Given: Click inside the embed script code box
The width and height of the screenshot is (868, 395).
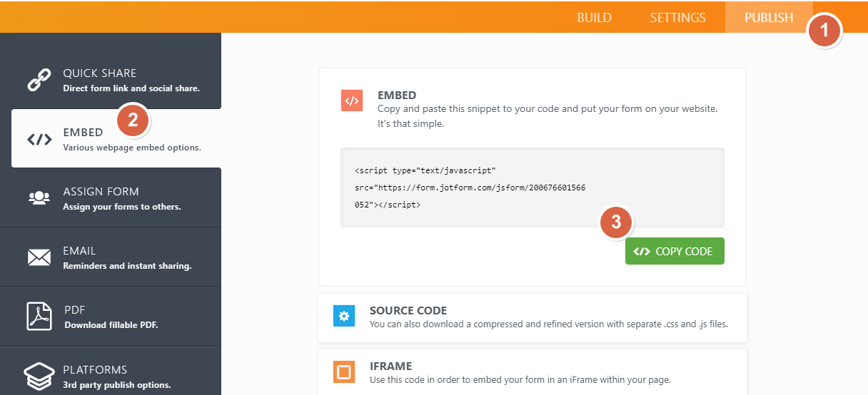Looking at the screenshot, I should pos(532,188).
